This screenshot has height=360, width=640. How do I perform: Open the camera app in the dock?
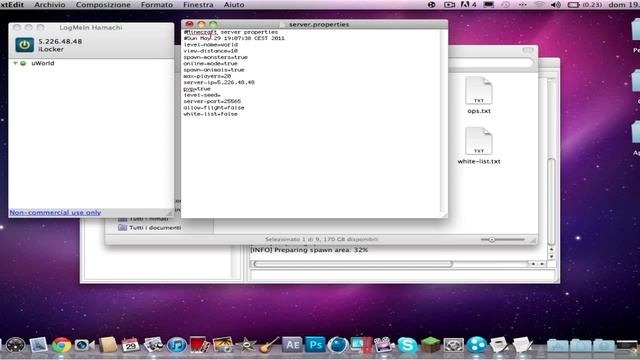coord(84,345)
